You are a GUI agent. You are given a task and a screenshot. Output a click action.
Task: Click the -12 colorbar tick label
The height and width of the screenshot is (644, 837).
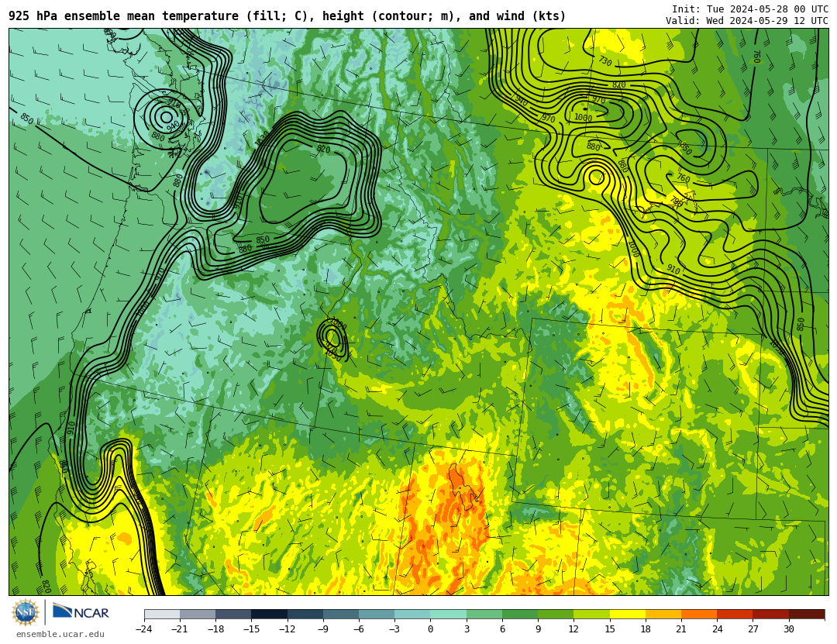coord(288,629)
